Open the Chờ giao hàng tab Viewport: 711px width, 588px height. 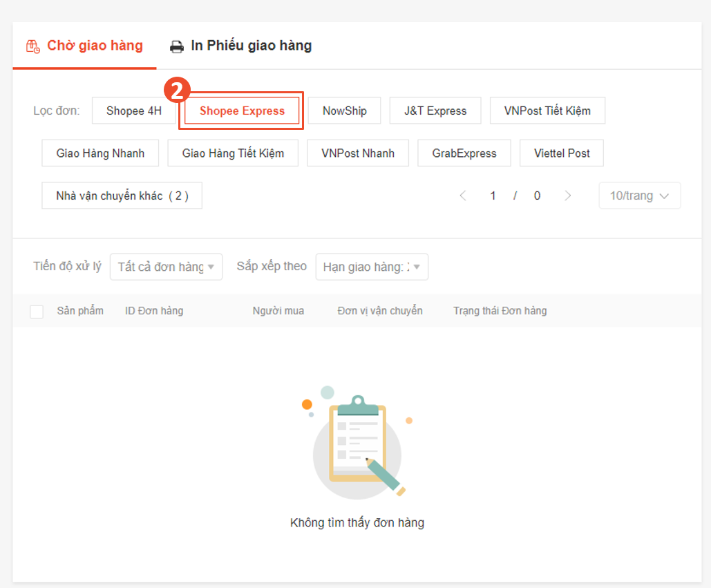point(84,46)
